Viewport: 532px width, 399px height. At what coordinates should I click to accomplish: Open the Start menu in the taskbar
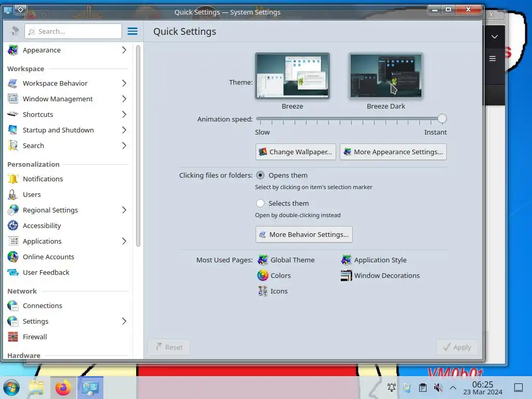coord(11,388)
